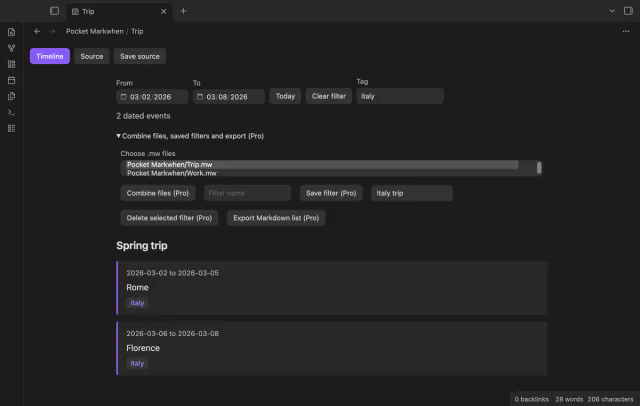
Task: Click the italy tag under Florence
Action: [137, 364]
